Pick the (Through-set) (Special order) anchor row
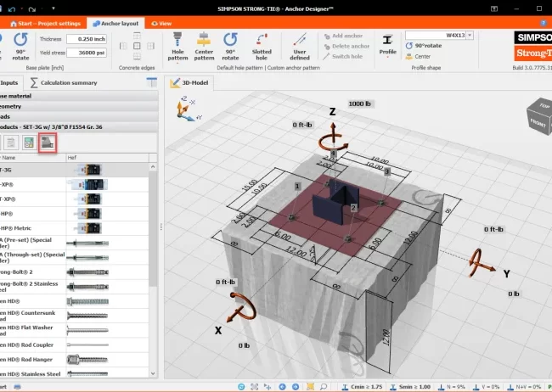This screenshot has width=552, height=392. (x=74, y=258)
